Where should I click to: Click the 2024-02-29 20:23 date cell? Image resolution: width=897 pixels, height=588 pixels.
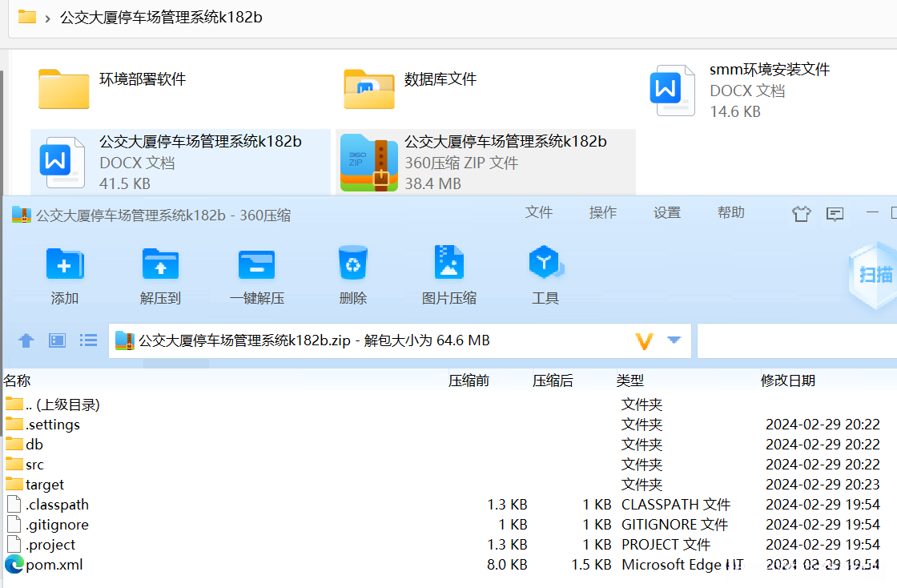pyautogui.click(x=823, y=485)
